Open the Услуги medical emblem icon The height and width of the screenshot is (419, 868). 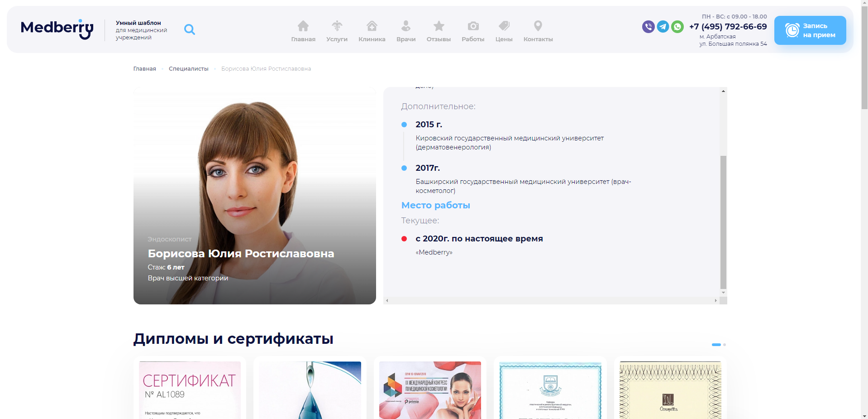(x=337, y=26)
